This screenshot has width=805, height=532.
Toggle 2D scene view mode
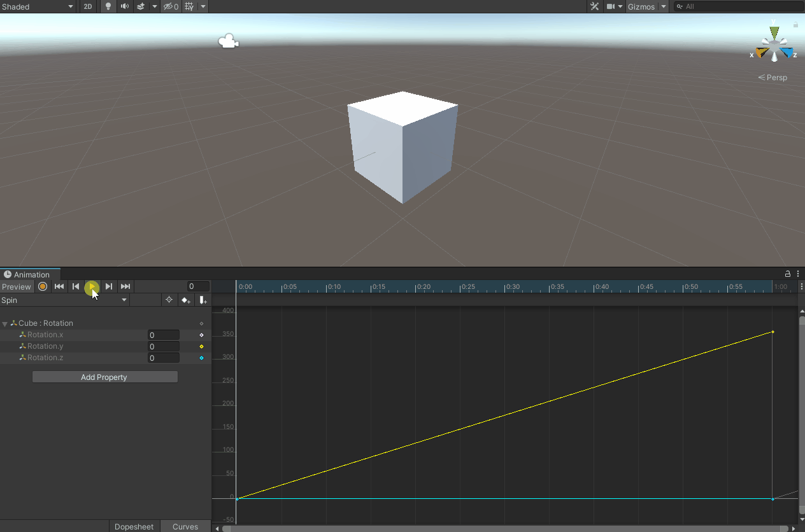pos(88,6)
